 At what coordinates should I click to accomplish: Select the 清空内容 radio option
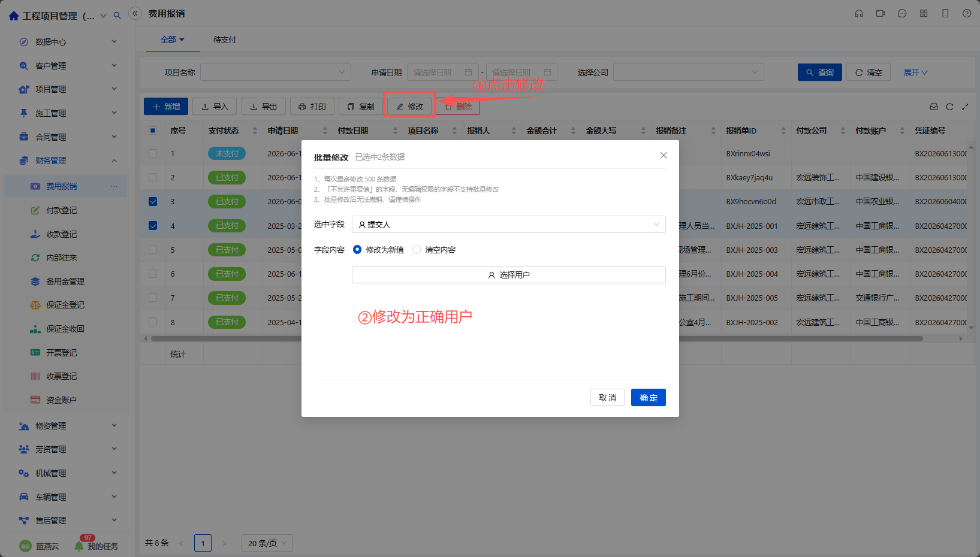417,250
